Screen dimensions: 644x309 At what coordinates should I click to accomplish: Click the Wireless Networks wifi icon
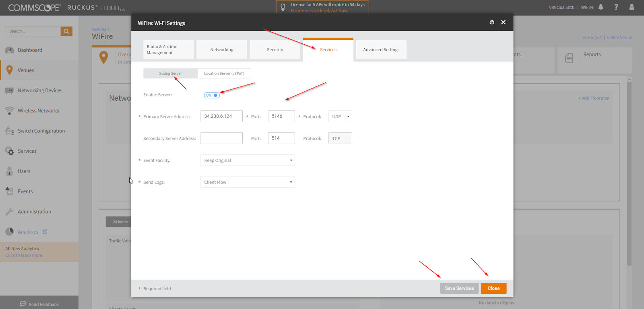coord(9,111)
